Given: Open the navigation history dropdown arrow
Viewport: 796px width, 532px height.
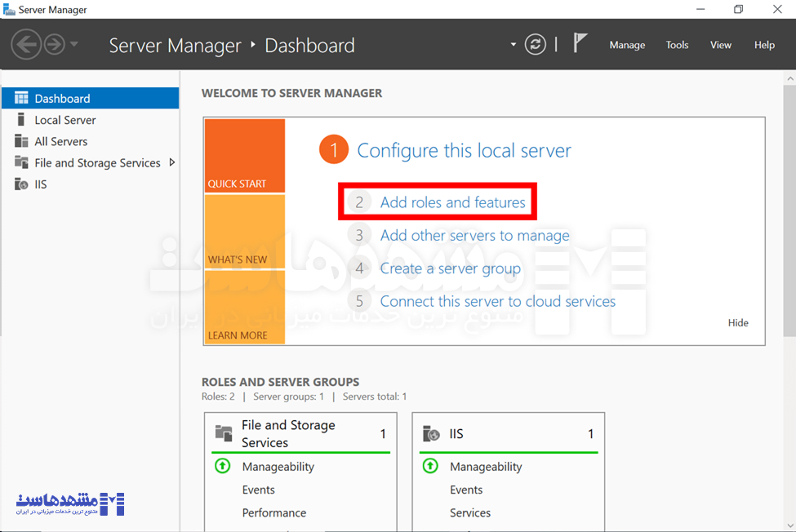Looking at the screenshot, I should pyautogui.click(x=74, y=44).
